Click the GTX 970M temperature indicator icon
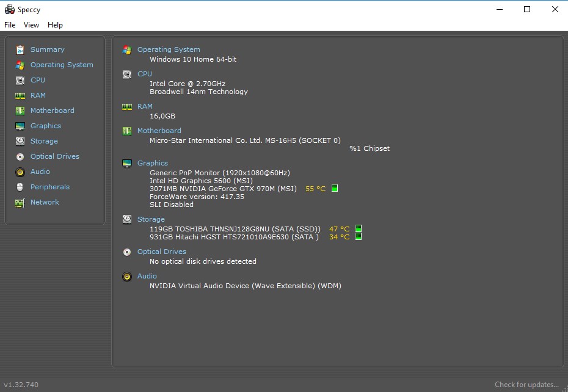The image size is (568, 392). (x=335, y=188)
